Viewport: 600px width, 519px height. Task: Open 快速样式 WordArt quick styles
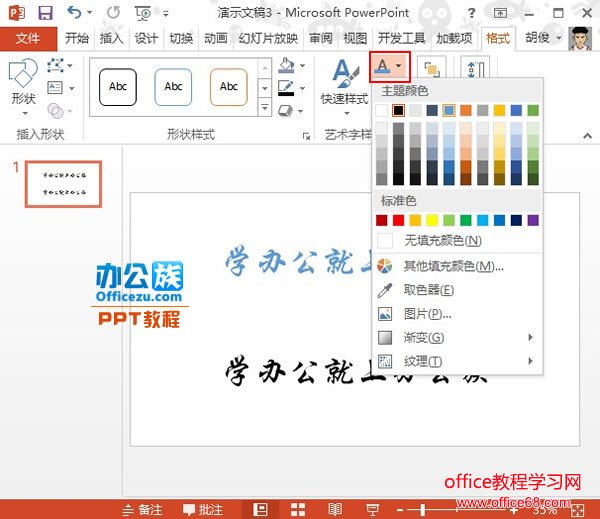[x=345, y=87]
